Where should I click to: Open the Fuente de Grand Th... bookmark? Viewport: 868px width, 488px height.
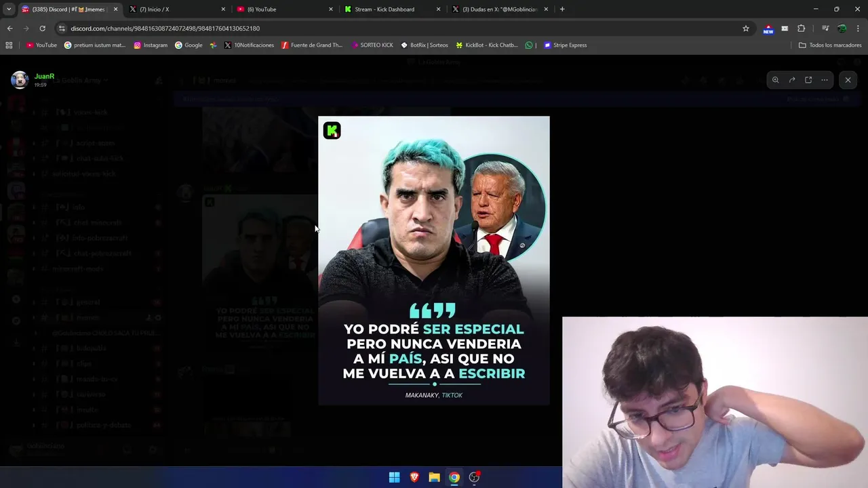[x=312, y=45]
